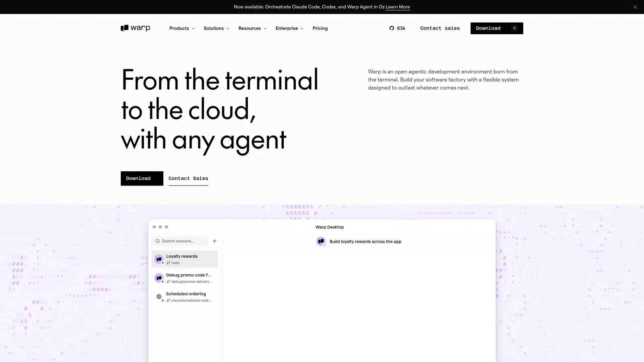This screenshot has height=362, width=644.
Task: Click the Scheduled ordering agent icon
Action: (159, 297)
